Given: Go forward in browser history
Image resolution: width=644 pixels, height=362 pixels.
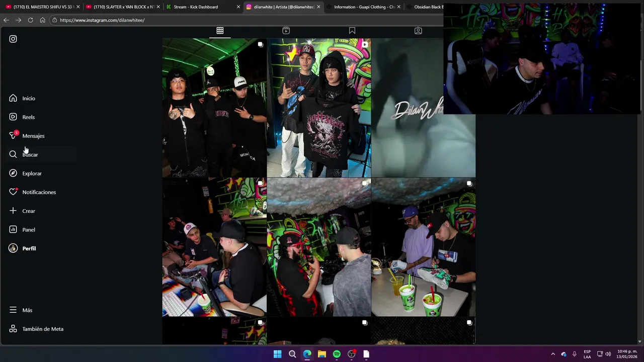Looking at the screenshot, I should [18, 20].
